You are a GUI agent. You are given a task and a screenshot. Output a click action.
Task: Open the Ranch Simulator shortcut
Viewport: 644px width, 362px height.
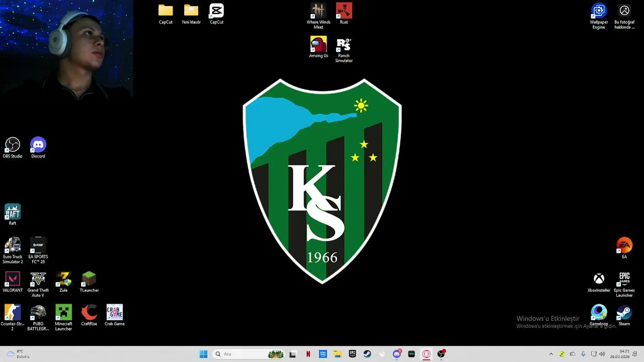click(344, 50)
